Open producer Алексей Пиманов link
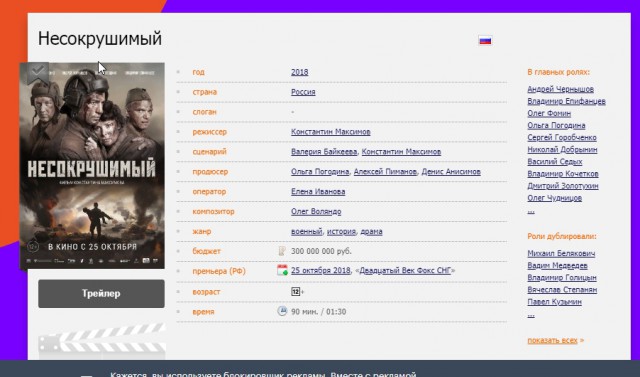The image size is (640, 377). tap(385, 172)
